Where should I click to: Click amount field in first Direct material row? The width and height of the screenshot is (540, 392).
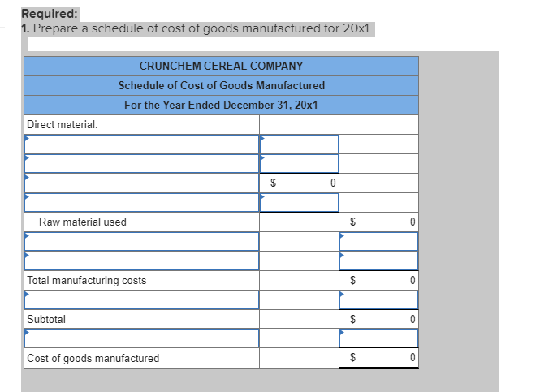pyautogui.click(x=299, y=144)
